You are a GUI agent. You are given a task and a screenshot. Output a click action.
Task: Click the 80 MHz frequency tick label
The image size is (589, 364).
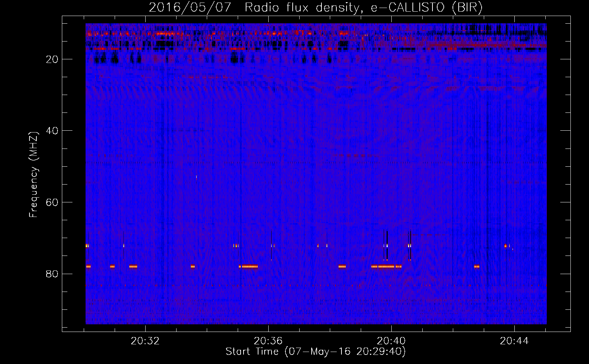pyautogui.click(x=52, y=274)
